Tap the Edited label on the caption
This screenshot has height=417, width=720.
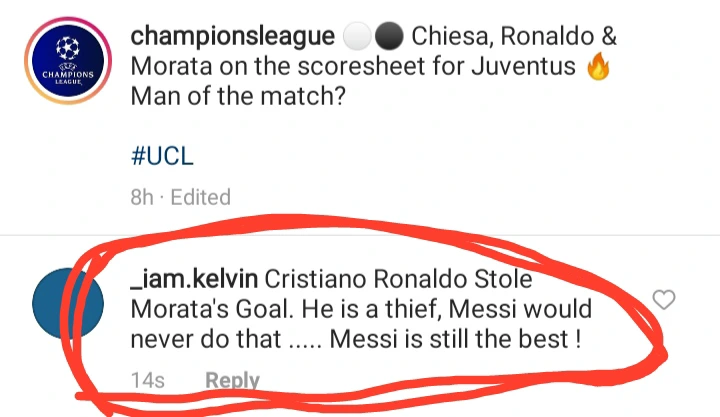click(200, 197)
